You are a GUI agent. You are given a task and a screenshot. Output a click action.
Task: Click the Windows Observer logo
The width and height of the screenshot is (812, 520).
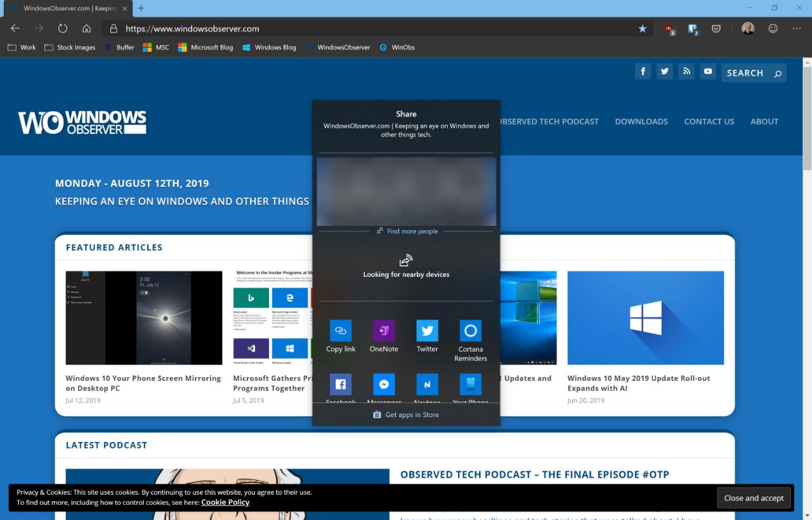82,122
